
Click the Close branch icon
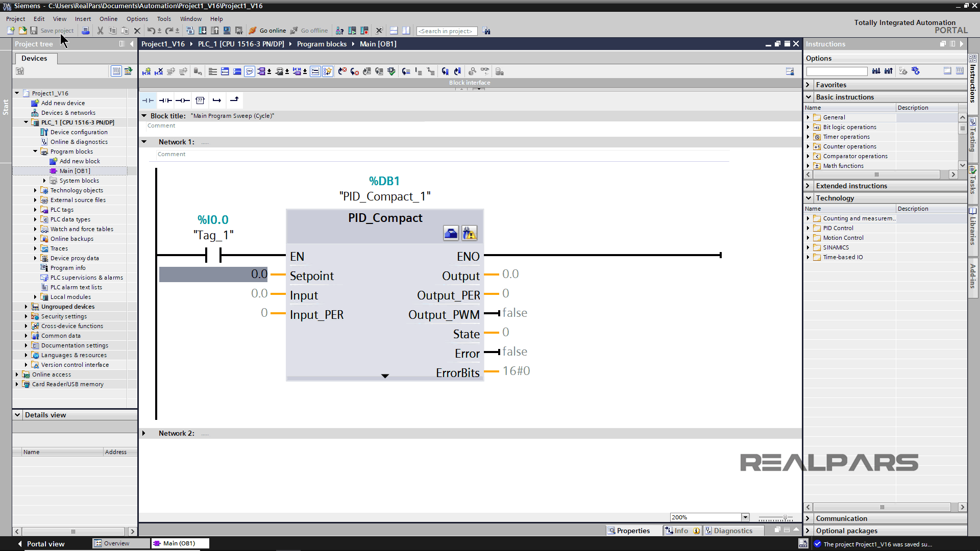coord(234,101)
